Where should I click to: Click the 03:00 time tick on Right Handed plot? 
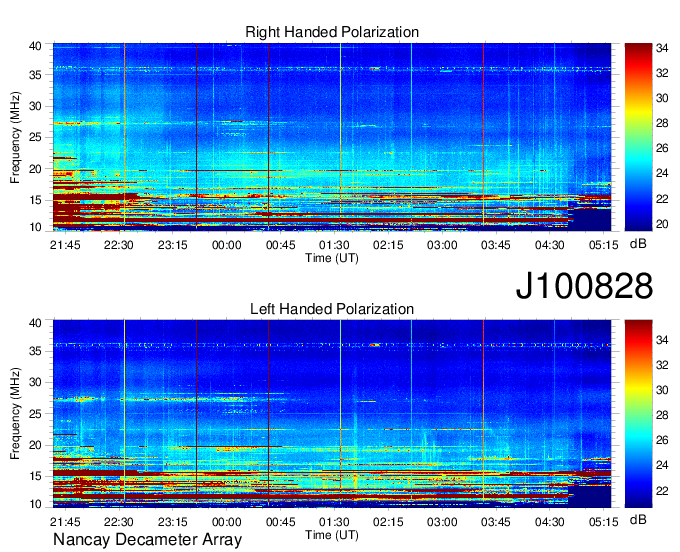pyautogui.click(x=442, y=245)
